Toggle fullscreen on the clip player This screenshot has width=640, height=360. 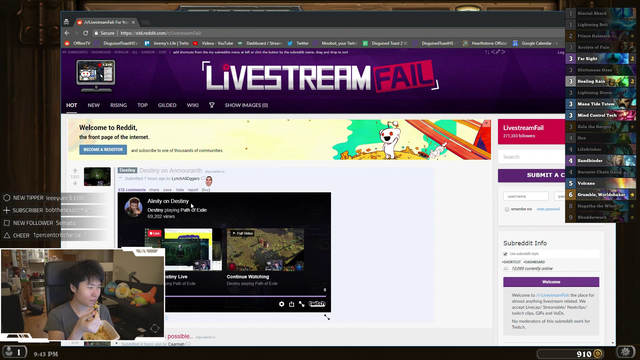[x=302, y=304]
